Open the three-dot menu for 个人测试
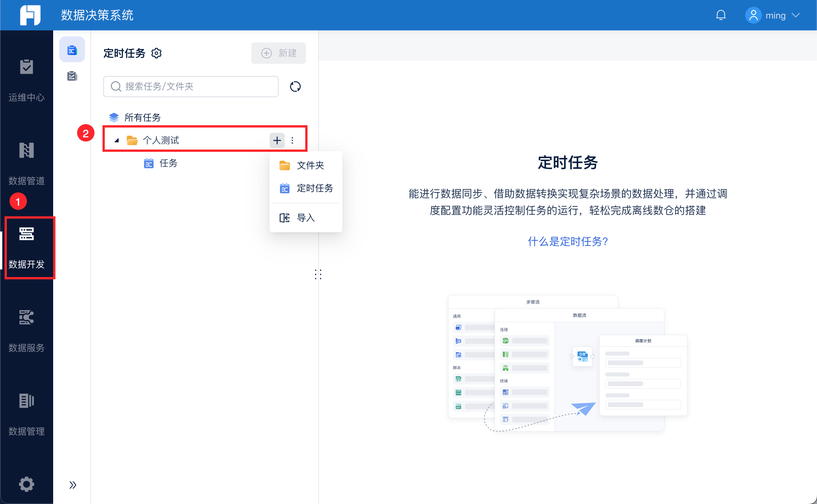 [x=292, y=140]
